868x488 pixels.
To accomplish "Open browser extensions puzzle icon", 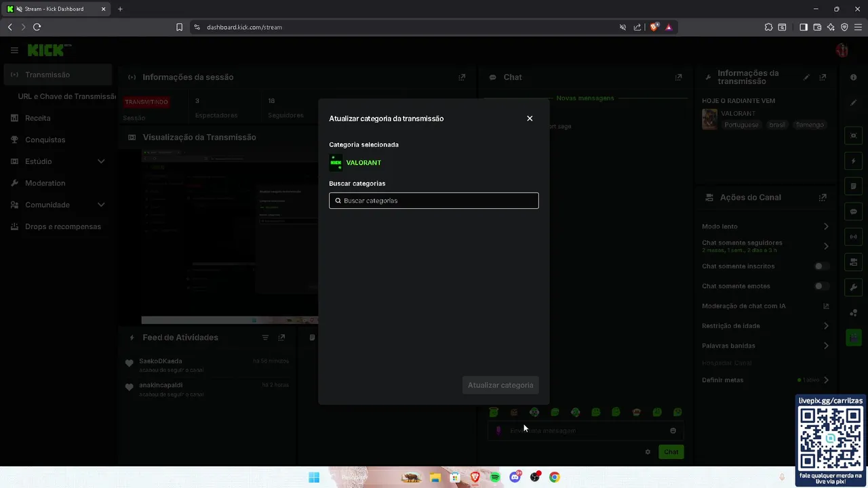I will tap(768, 27).
